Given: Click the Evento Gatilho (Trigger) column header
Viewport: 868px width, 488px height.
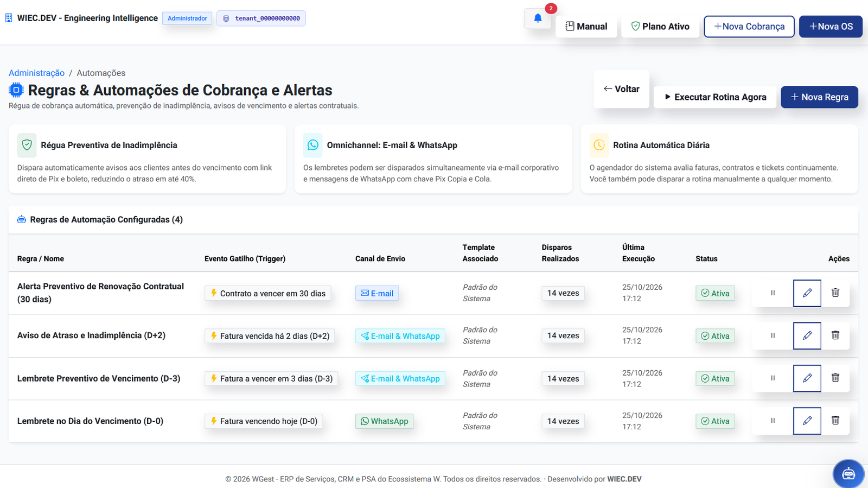Looking at the screenshot, I should [245, 258].
